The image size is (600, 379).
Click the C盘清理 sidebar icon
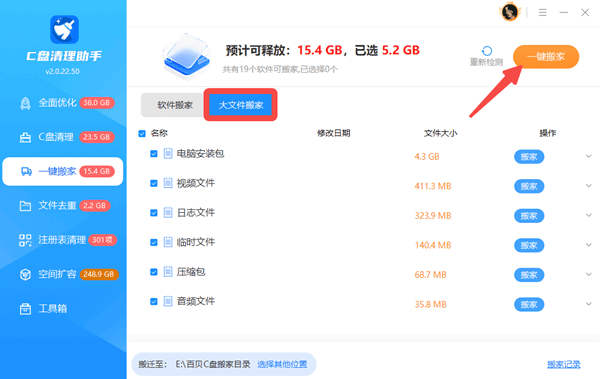point(25,137)
